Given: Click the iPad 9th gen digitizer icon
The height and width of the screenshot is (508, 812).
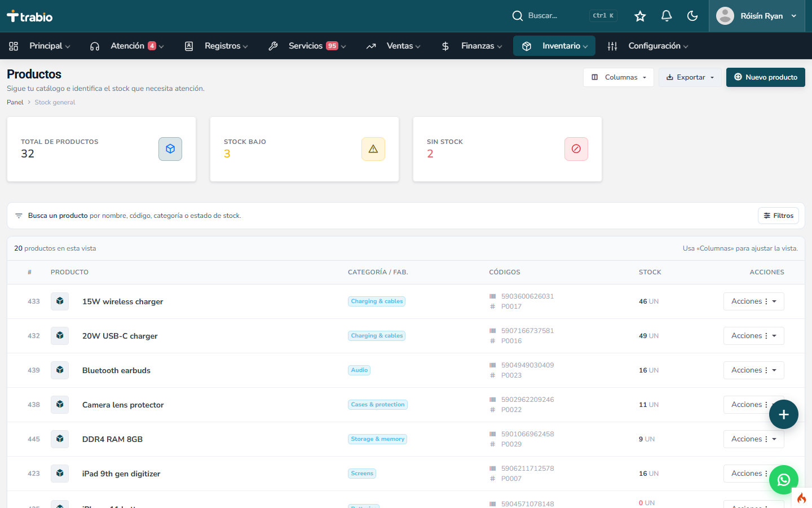Looking at the screenshot, I should [60, 474].
